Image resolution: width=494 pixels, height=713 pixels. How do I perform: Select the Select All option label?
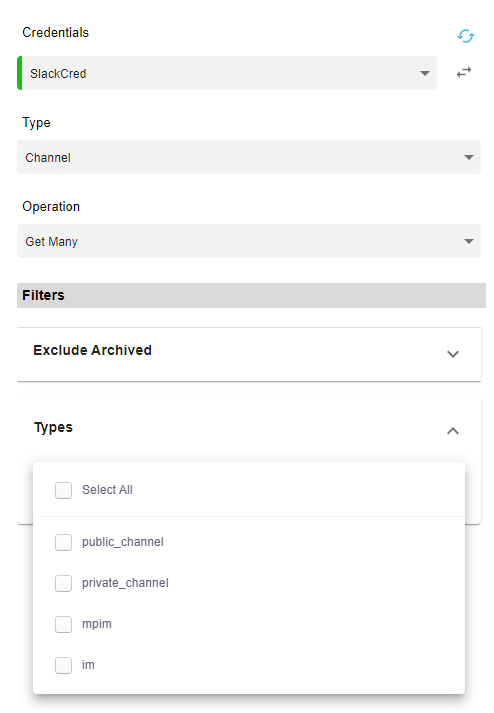[107, 490]
